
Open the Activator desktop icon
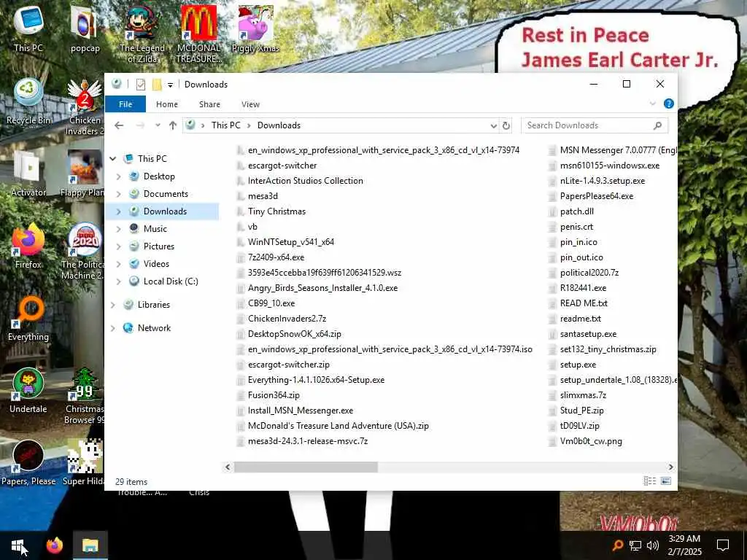(28, 174)
